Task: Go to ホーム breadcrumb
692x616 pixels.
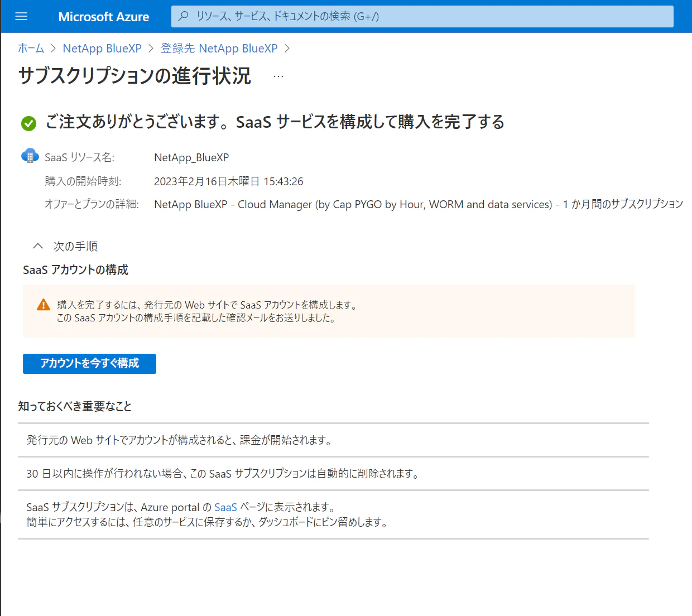Action: pos(31,49)
